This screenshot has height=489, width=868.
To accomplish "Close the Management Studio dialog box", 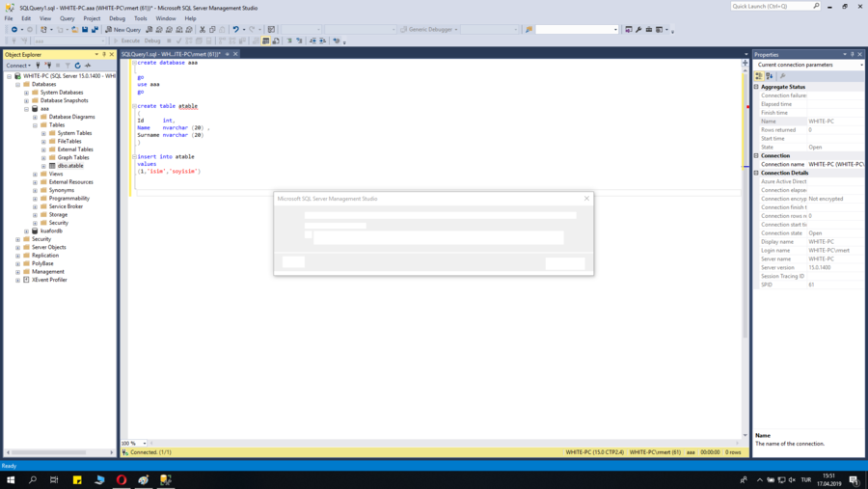I will coord(586,199).
